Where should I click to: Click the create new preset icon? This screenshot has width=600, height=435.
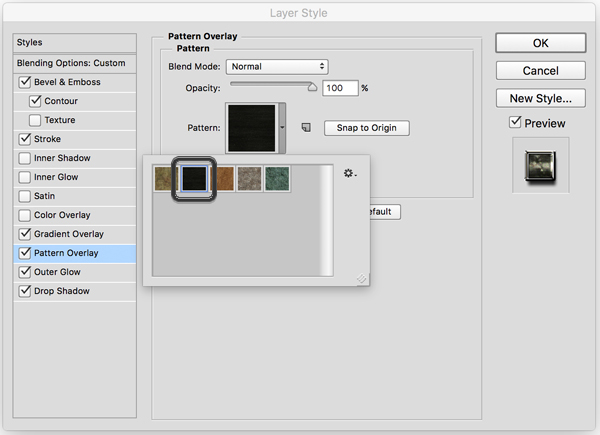tap(306, 128)
